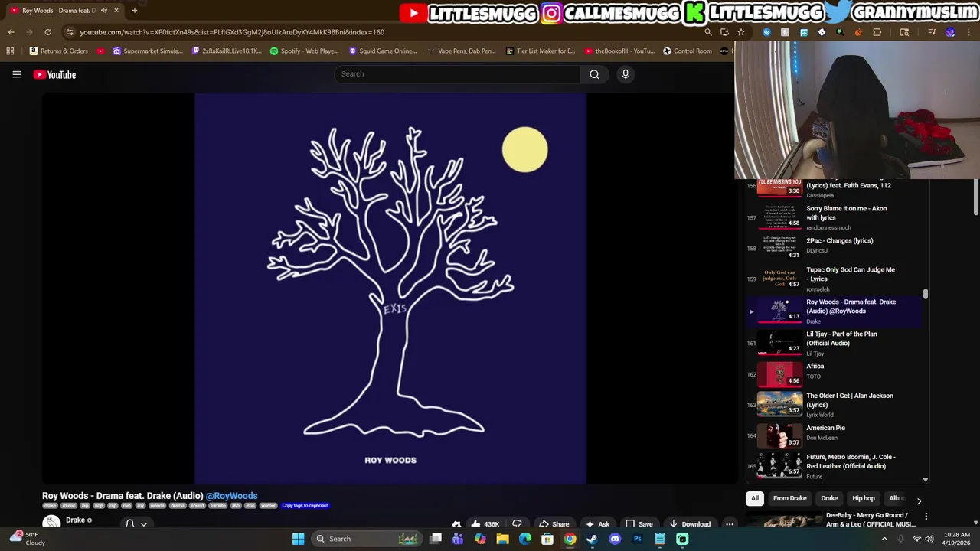Select the All chip filter
Image resolution: width=980 pixels, height=551 pixels.
click(x=754, y=498)
